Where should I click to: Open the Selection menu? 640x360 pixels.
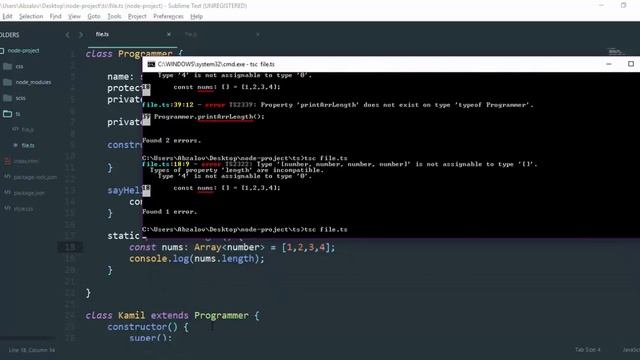31,16
